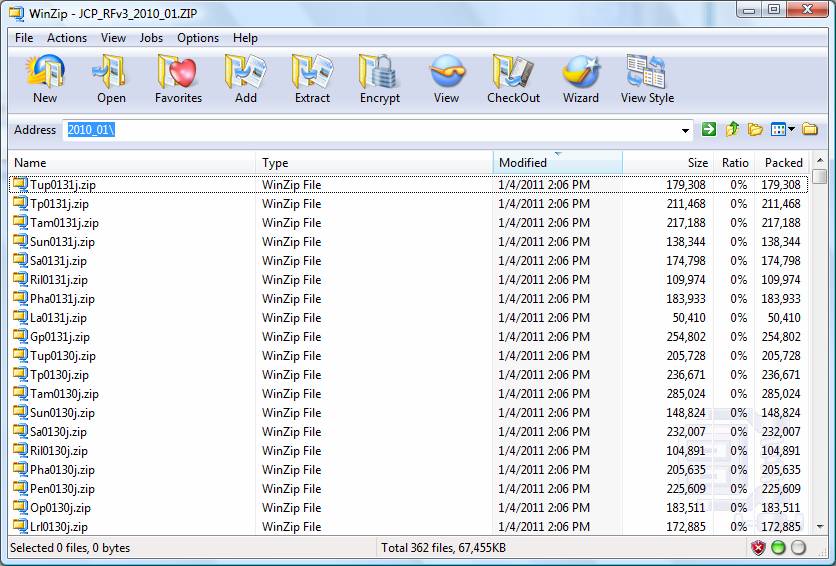
Task: Click the scrollbar down arrow
Action: pos(820,527)
